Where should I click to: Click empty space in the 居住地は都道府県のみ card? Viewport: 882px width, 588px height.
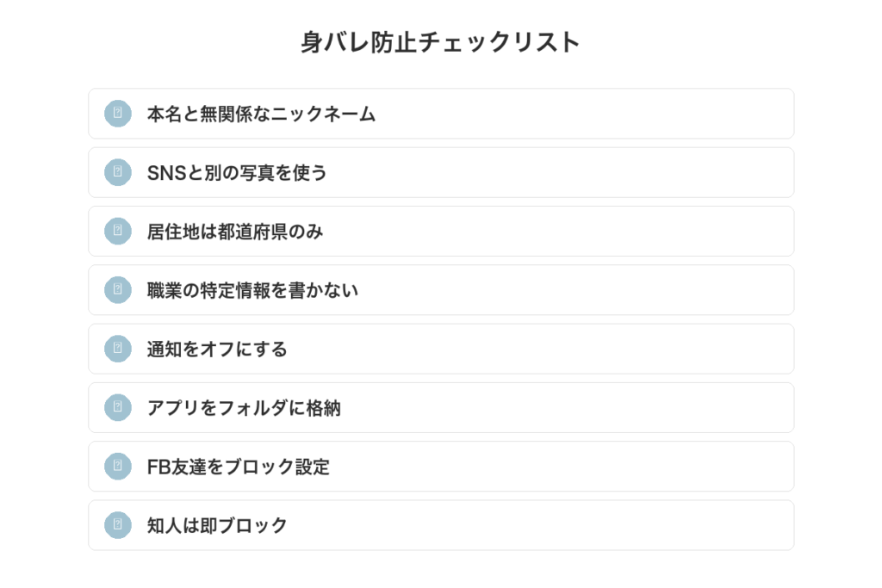click(x=560, y=231)
